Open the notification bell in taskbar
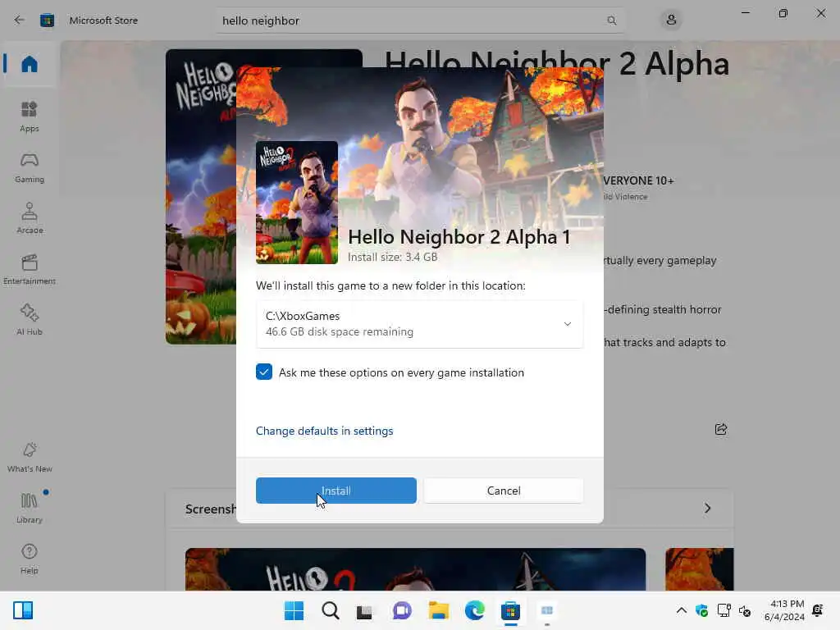The image size is (840, 630). coord(818,610)
